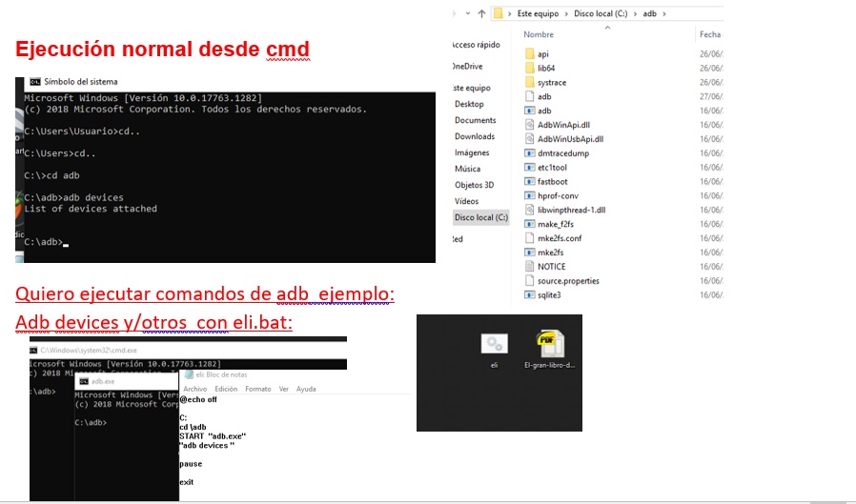
Task: Select the AdbWinUsbApi.dll file icon
Action: 529,138
